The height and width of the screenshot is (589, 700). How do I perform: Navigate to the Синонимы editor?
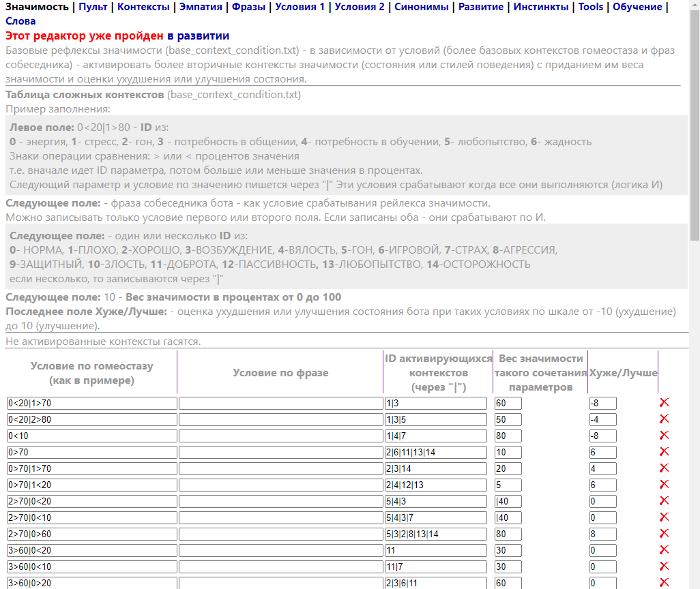tap(421, 7)
